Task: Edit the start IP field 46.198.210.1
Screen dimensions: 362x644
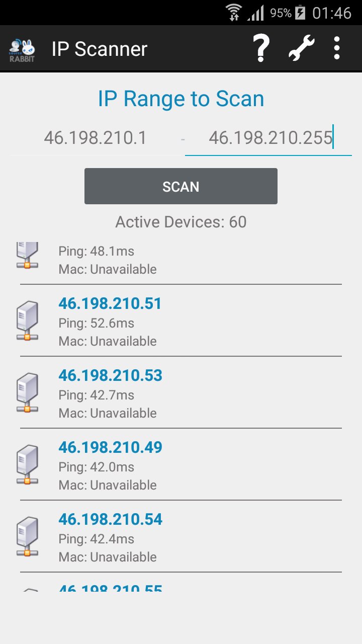Action: tap(96, 137)
